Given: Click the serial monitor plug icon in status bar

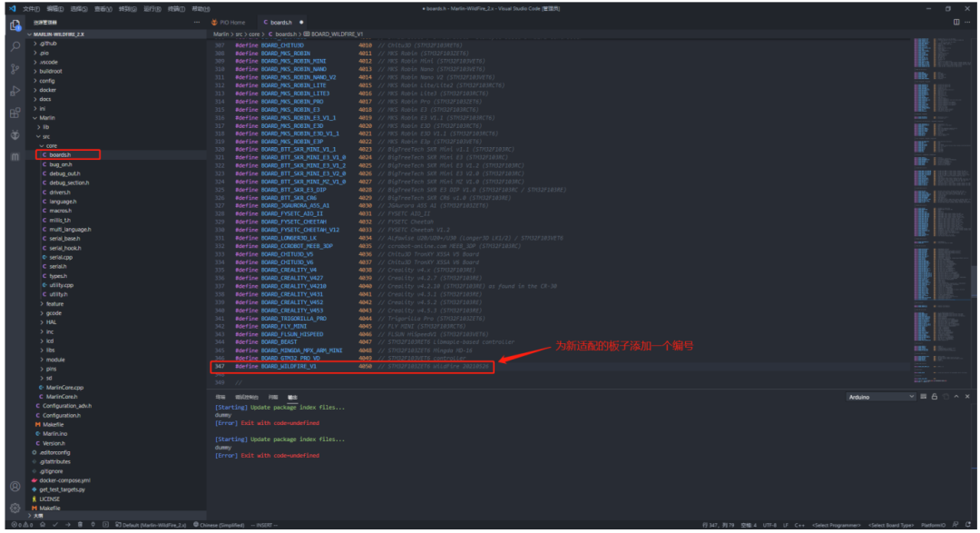Looking at the screenshot, I should coord(93,525).
